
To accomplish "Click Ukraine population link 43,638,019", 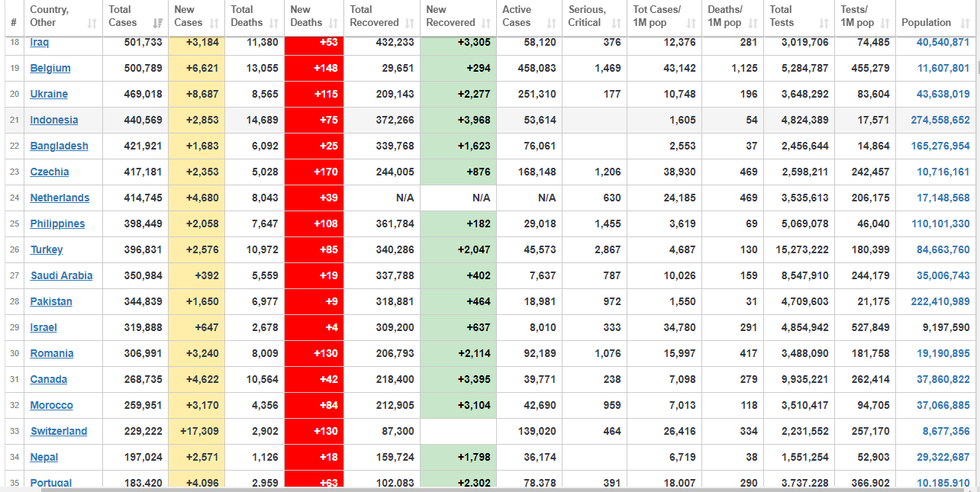I will coord(943,94).
